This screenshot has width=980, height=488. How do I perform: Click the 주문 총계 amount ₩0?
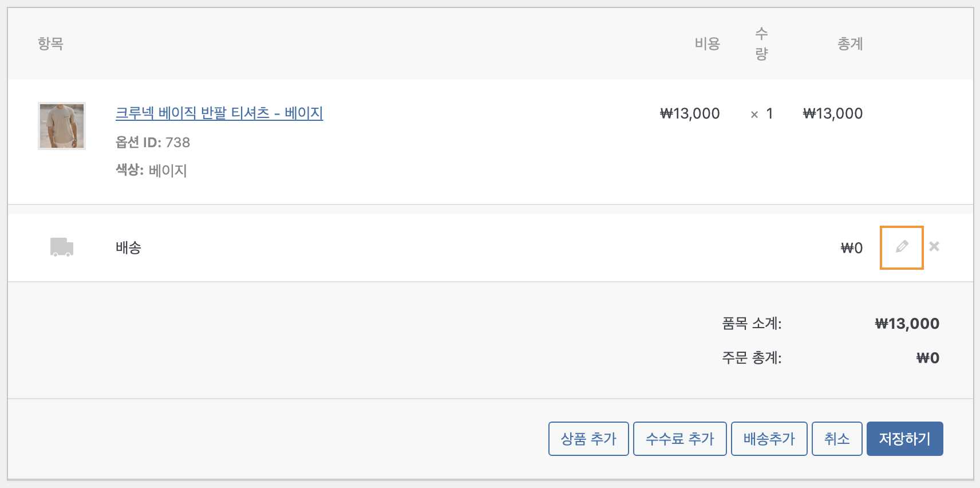point(928,358)
